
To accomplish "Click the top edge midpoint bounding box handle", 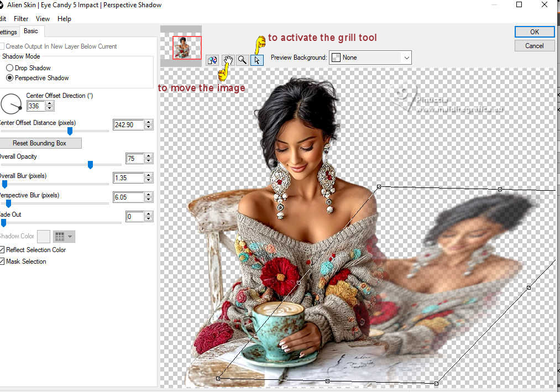I will tap(500, 189).
